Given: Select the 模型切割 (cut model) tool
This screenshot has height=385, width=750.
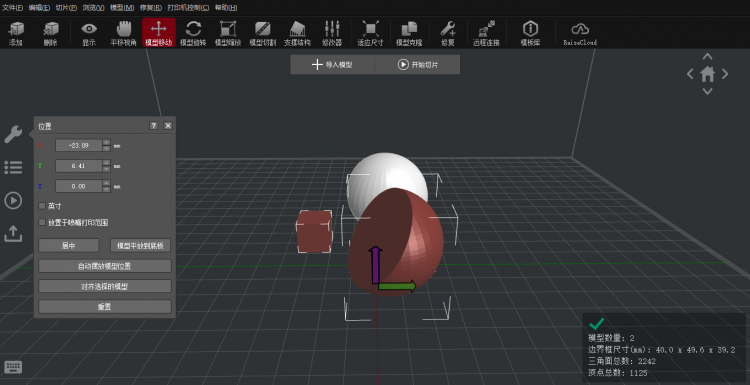Looking at the screenshot, I should point(263,33).
